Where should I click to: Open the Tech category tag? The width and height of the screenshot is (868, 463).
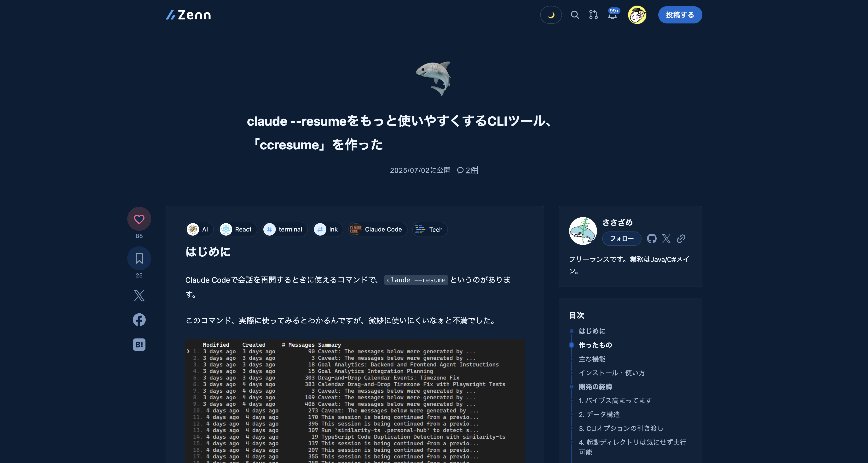(430, 229)
